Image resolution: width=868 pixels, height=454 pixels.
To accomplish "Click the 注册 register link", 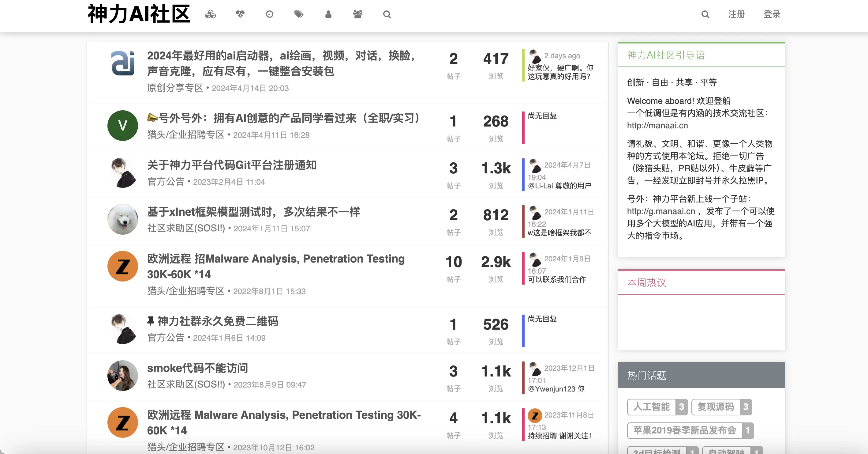I will click(x=736, y=14).
